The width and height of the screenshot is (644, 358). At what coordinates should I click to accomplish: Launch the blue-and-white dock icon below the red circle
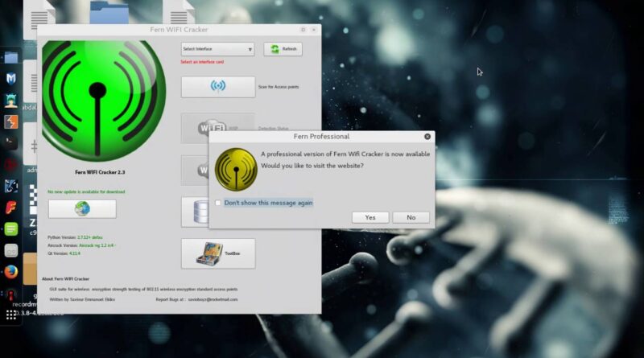click(x=11, y=186)
